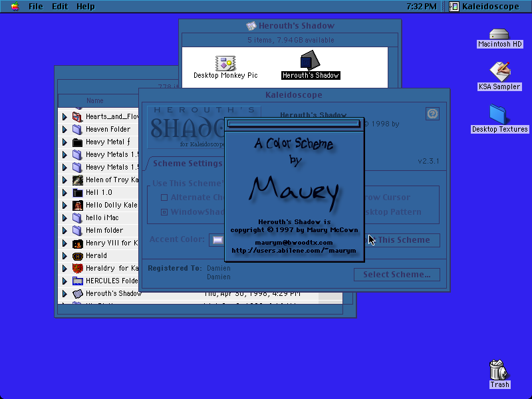Screen dimensions: 532x399
Task: Click the title bar icon of Herouth's Shadow window
Action: [251, 26]
